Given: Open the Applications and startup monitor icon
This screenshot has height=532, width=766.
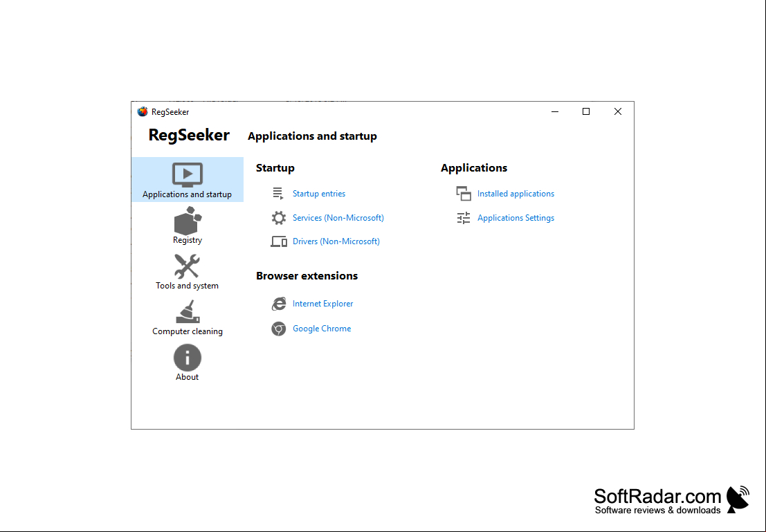Looking at the screenshot, I should pos(187,175).
